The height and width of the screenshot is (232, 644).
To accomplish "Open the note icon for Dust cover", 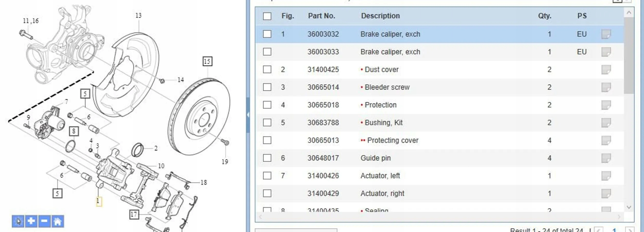I will click(x=606, y=69).
